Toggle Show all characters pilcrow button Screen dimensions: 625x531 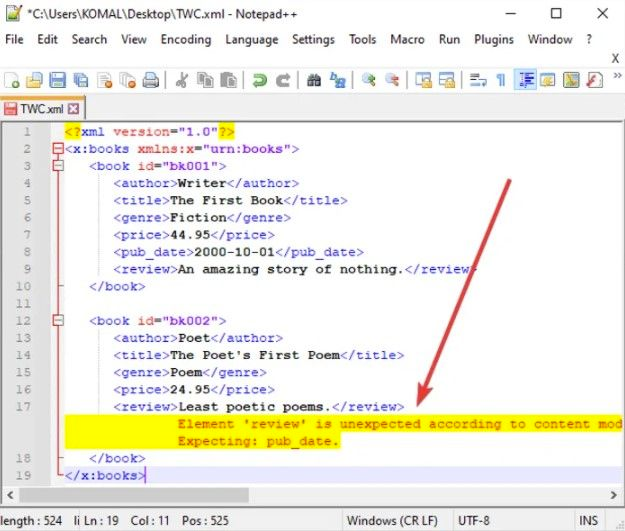coord(501,80)
